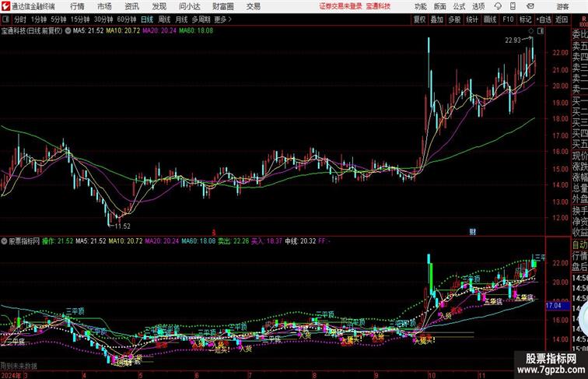The width and height of the screenshot is (588, 379).
Task: Expand main chart indicator settings dropdown
Action: coord(68,31)
